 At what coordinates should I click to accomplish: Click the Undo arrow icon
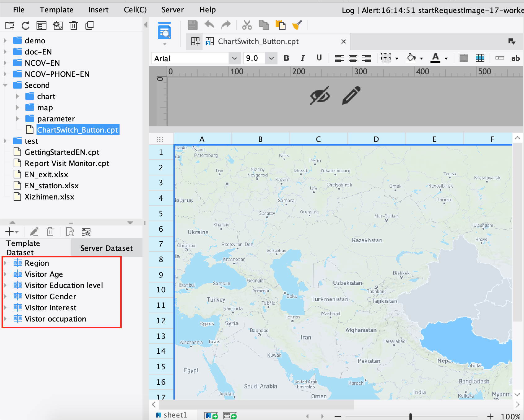tap(209, 25)
